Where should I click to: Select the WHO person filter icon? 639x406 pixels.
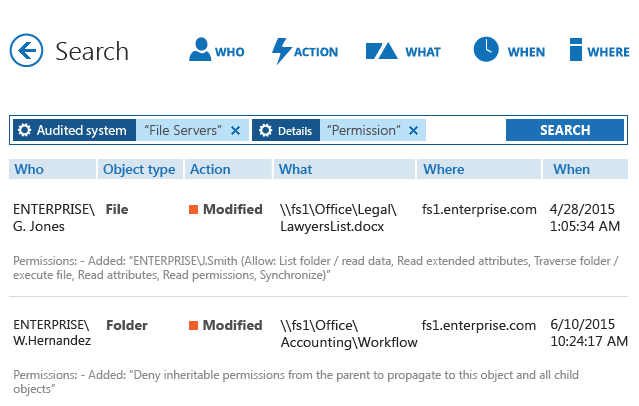[200, 50]
